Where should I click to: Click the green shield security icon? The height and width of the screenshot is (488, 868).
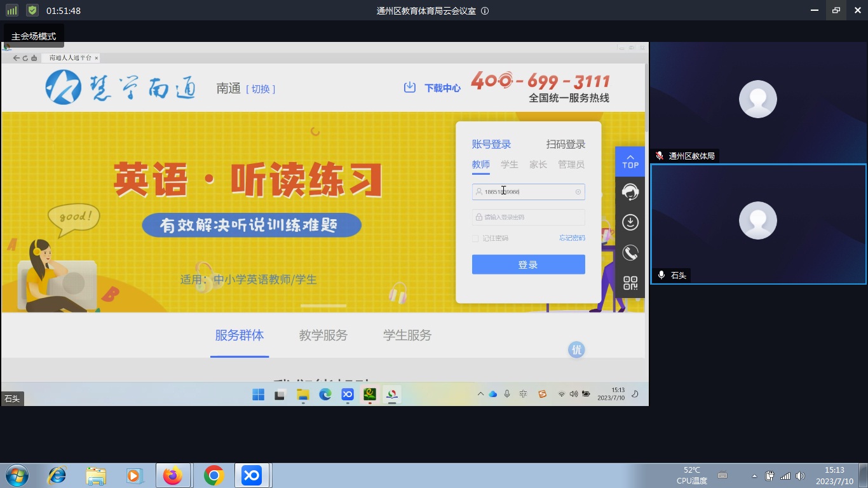[x=32, y=11]
